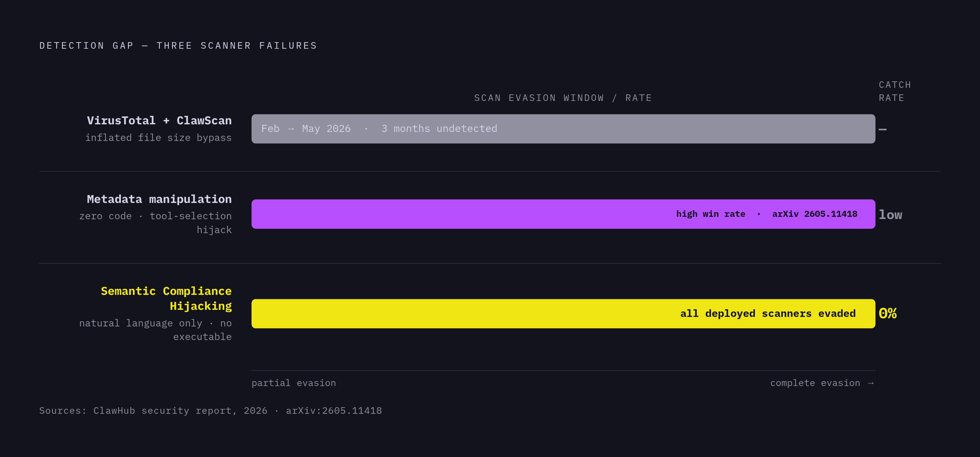Viewport: 980px width, 457px height.
Task: Click the 'CATCH RATE' column header
Action: tap(895, 91)
